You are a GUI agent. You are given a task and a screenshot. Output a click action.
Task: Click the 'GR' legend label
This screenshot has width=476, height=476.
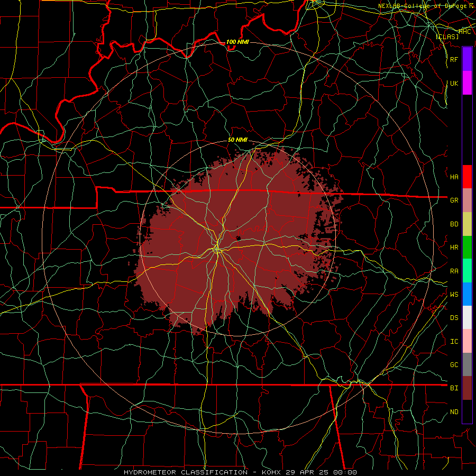coord(454,200)
